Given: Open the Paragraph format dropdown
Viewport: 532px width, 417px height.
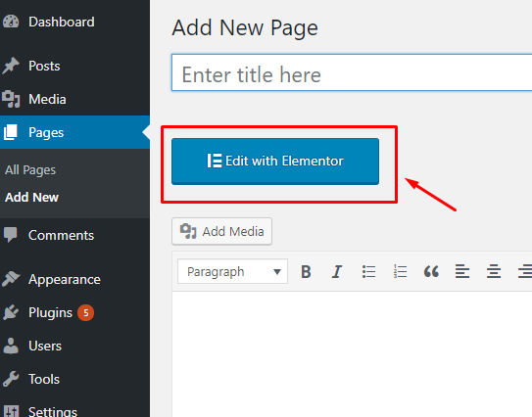Looking at the screenshot, I should pos(233,271).
